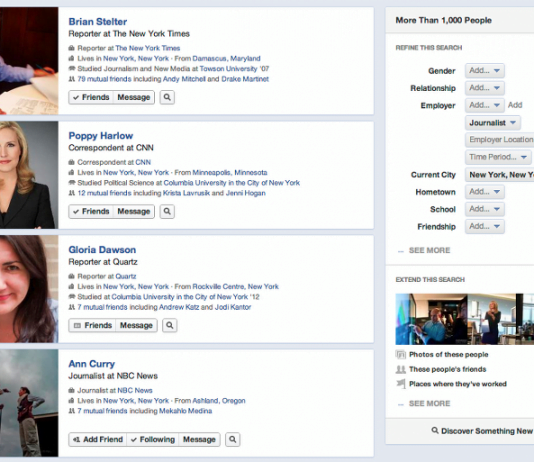Screen dimensions: 534x462
Task: Toggle Friends button for Gloria Dawson
Action: click(92, 325)
